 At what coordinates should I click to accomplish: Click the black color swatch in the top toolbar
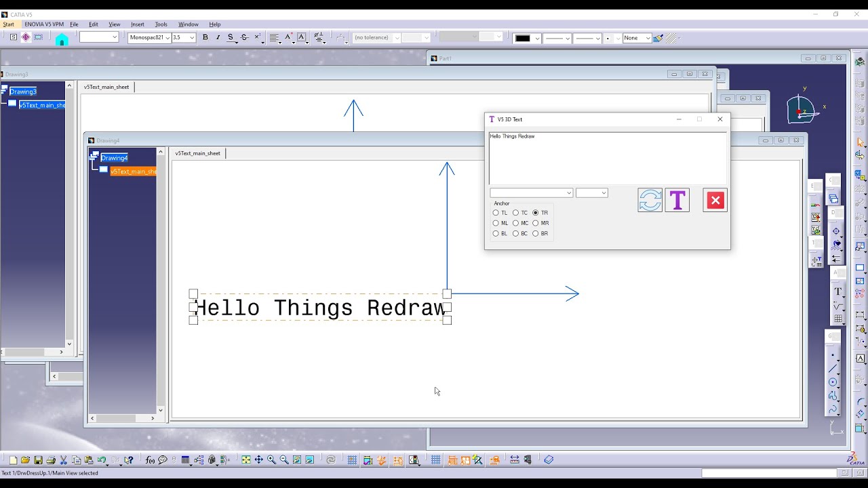524,38
